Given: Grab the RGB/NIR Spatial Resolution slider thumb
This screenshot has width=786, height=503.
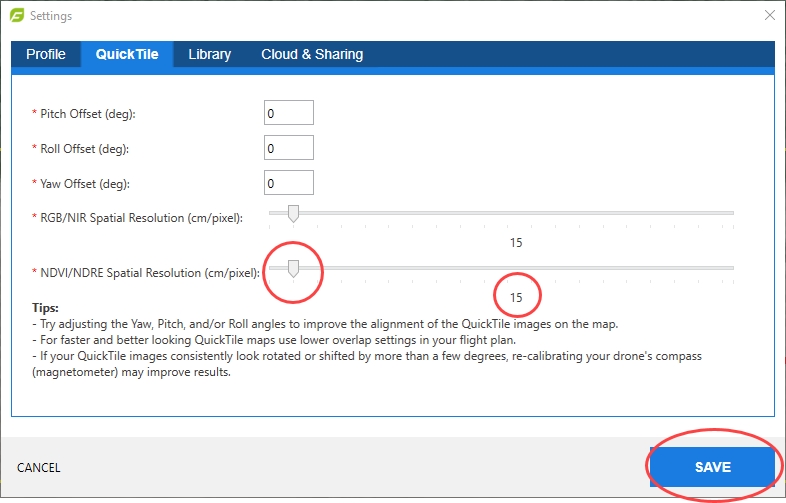Looking at the screenshot, I should (x=293, y=213).
